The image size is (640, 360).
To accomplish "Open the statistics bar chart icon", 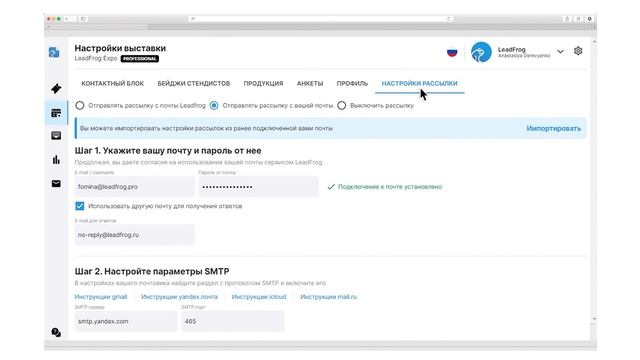I will pos(56,160).
